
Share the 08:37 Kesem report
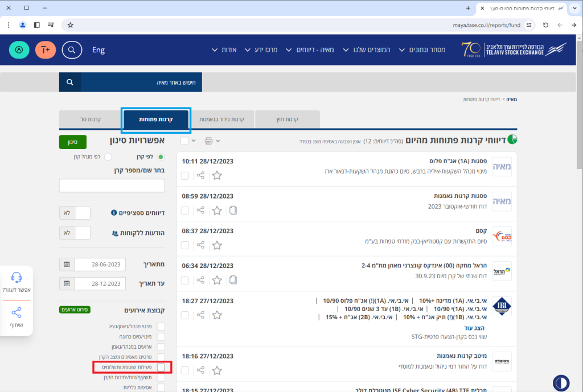(x=200, y=245)
